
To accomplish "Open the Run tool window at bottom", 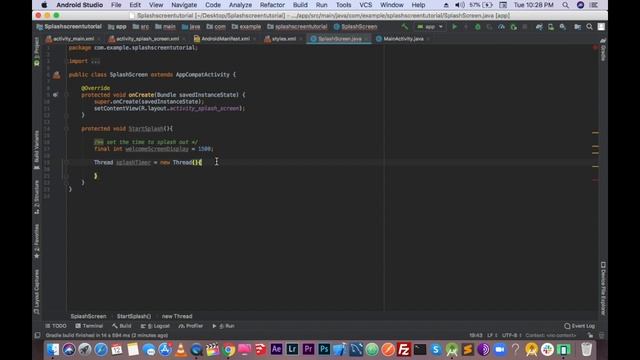I will pos(223,326).
